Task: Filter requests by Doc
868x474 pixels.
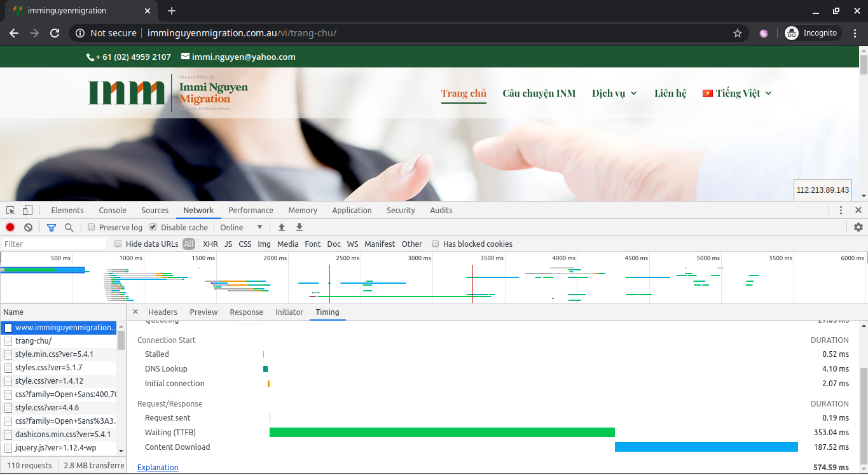Action: (334, 244)
